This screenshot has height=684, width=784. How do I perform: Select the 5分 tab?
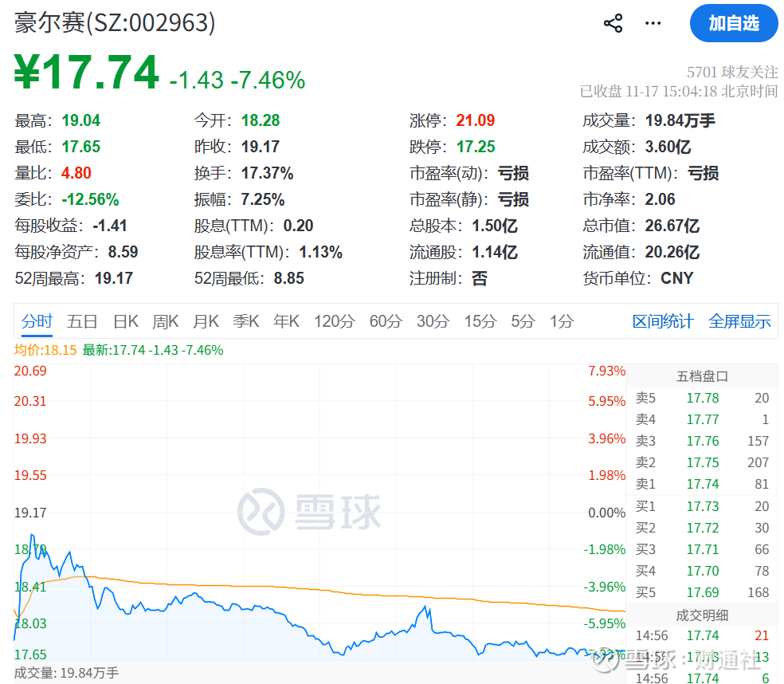click(523, 320)
